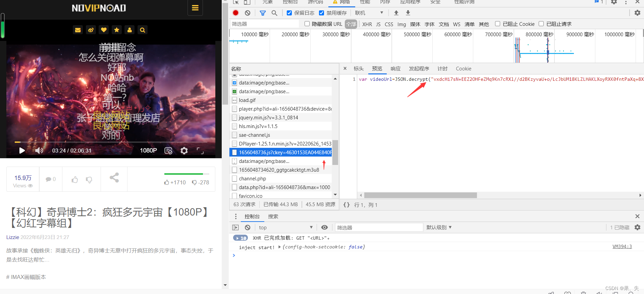Click the envelope mail icon
This screenshot has width=644, height=294.
click(78, 30)
